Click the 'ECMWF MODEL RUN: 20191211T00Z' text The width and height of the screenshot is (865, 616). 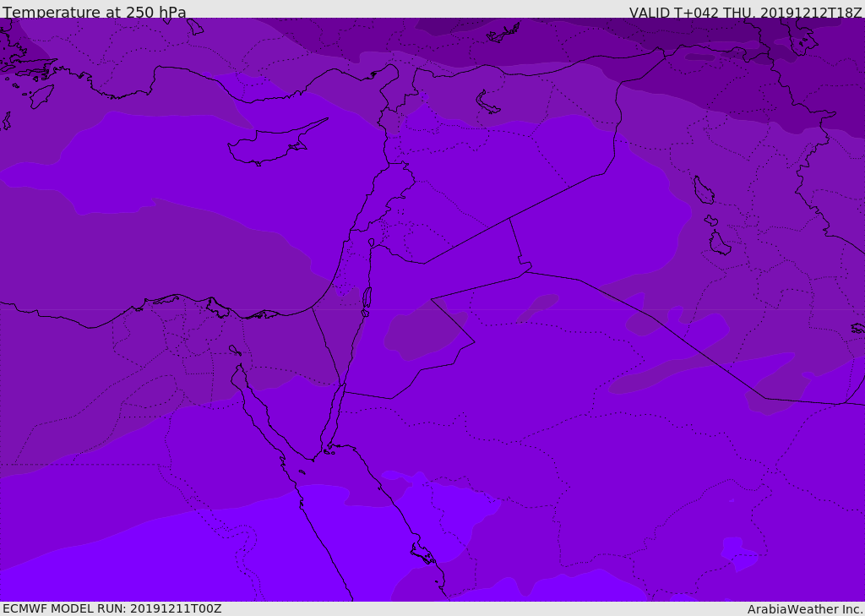[x=112, y=608]
